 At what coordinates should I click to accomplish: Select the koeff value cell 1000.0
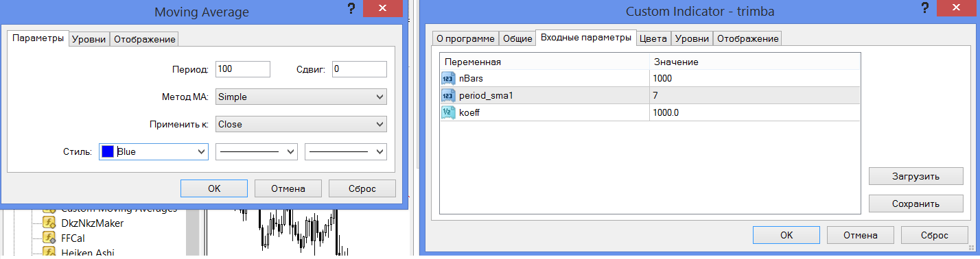point(754,113)
